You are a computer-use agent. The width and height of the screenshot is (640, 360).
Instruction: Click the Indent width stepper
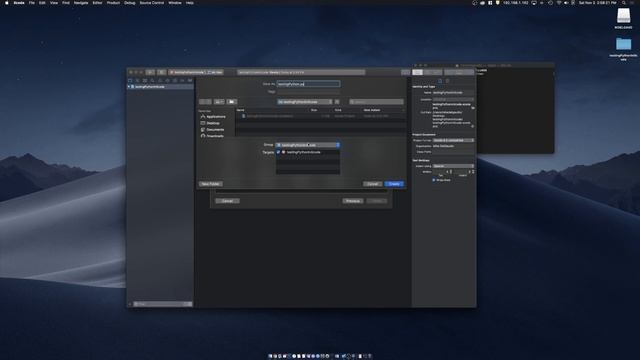tap(473, 172)
